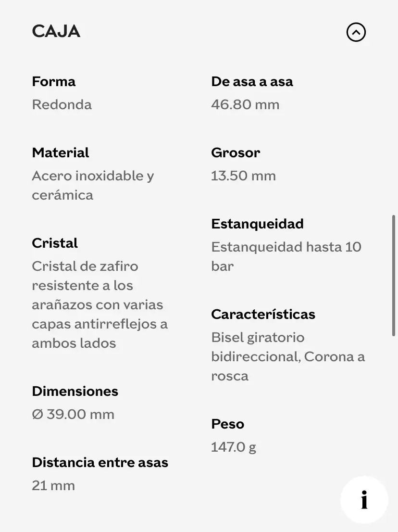The width and height of the screenshot is (398, 532).
Task: Click the vertical page scrollbar
Action: click(394, 275)
